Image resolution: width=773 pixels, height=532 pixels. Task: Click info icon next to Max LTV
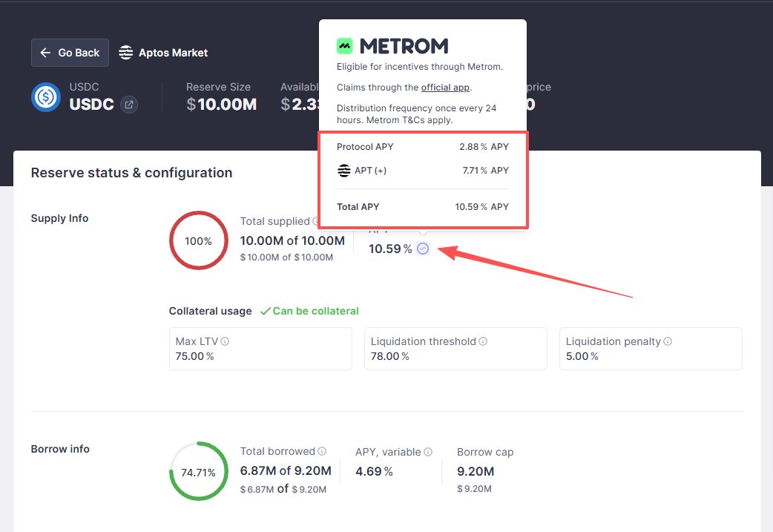pos(225,342)
